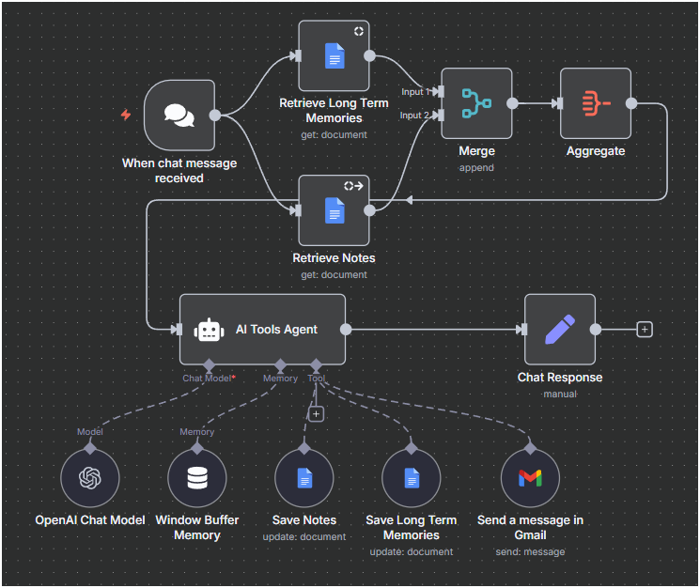
Task: Select the Save Notes tool node
Action: coord(304,478)
